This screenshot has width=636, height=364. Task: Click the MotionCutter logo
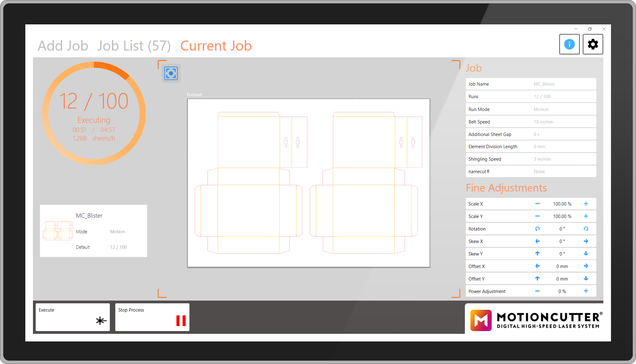click(536, 320)
